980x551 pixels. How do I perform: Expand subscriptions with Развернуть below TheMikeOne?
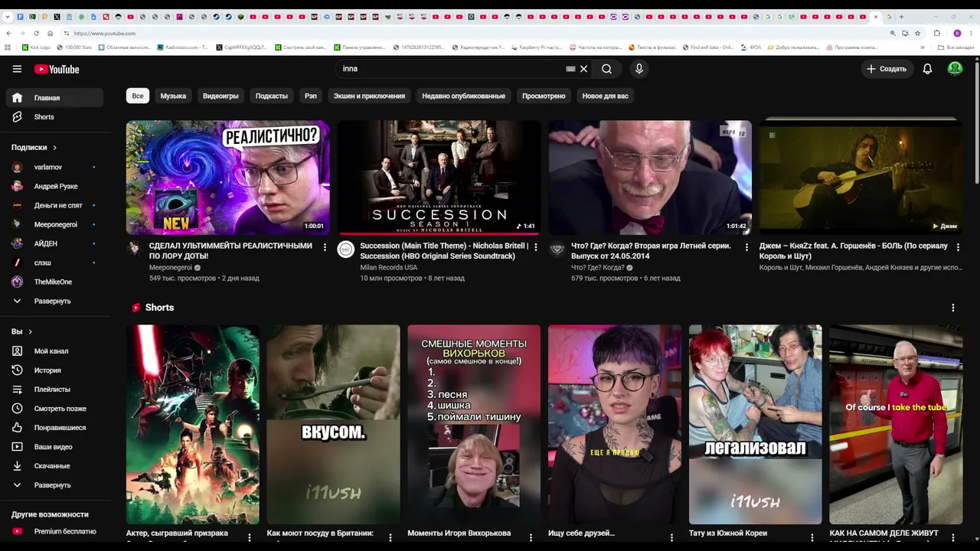54,302
